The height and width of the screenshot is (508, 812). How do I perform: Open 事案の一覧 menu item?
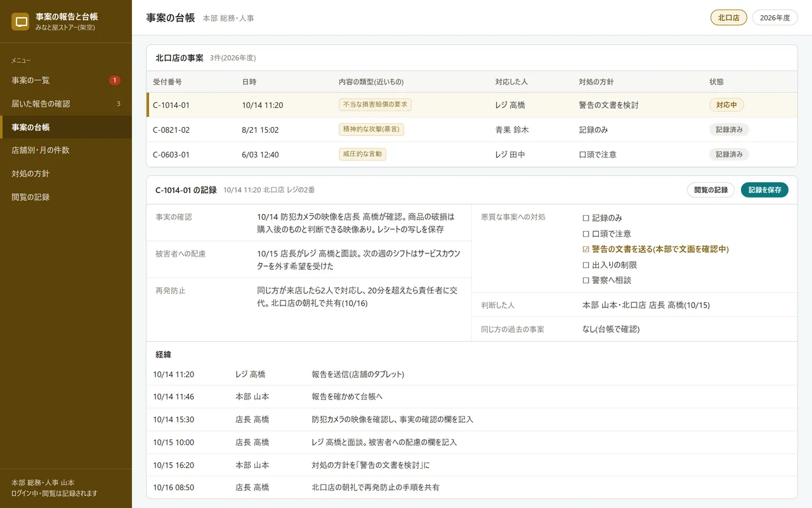coord(66,80)
